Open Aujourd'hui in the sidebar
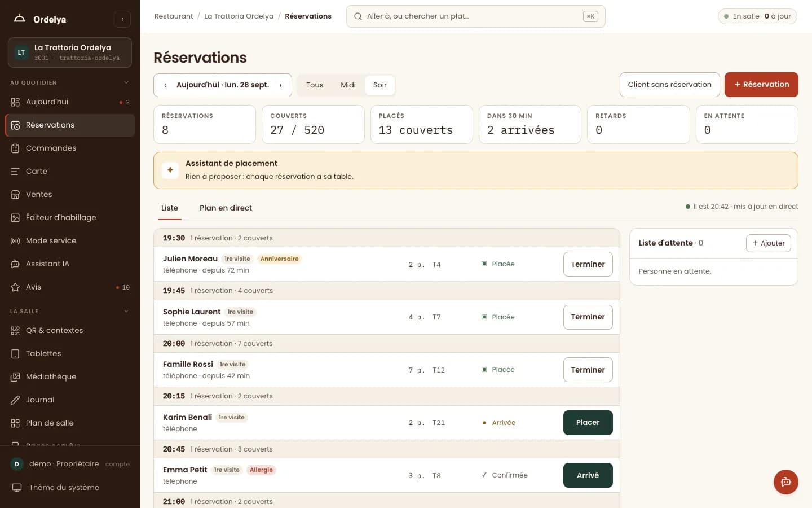The image size is (812, 508). click(x=70, y=102)
